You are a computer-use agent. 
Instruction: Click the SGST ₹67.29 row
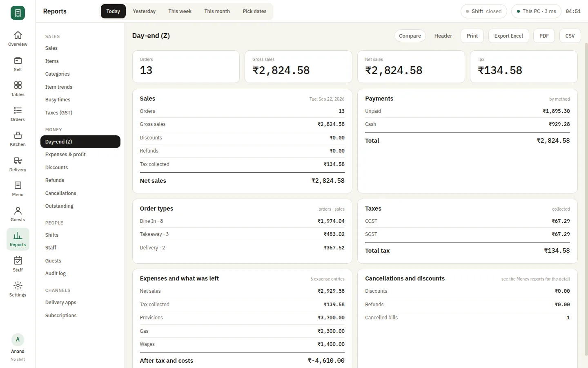[x=468, y=234]
